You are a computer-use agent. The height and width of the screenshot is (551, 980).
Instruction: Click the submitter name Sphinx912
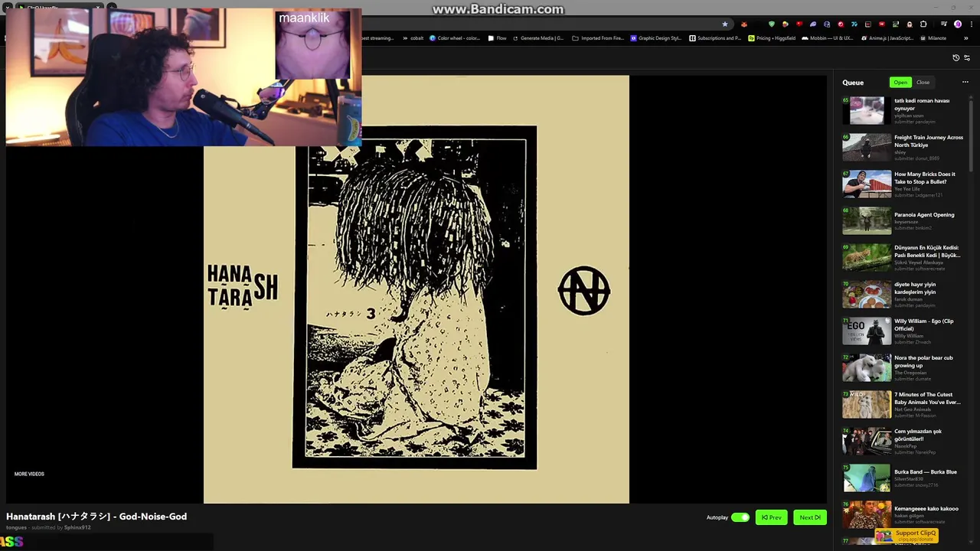(77, 527)
